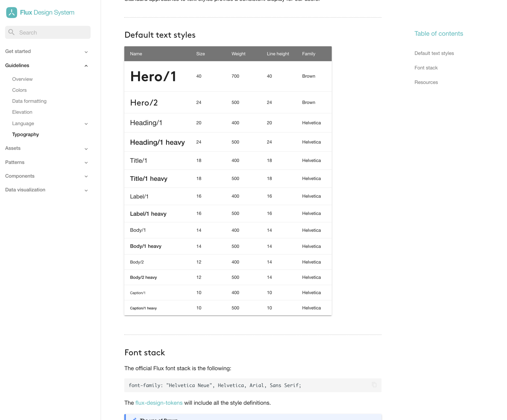Click the Flux Design System title

coord(47,12)
